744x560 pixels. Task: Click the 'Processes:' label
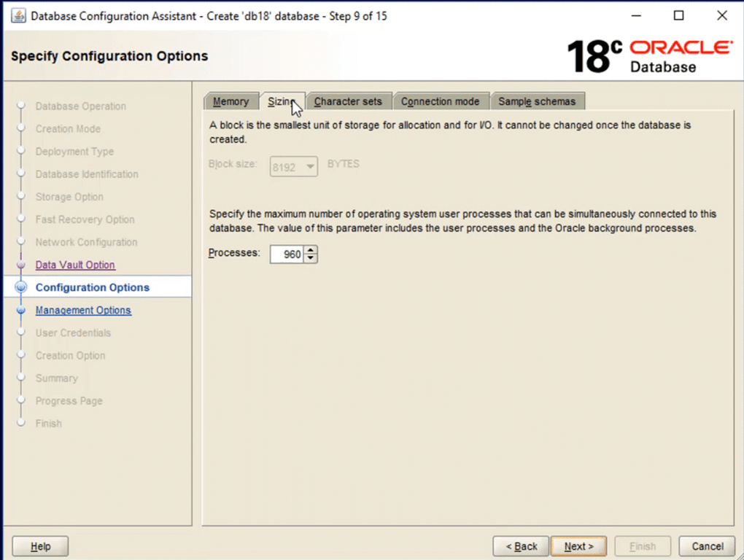click(234, 253)
